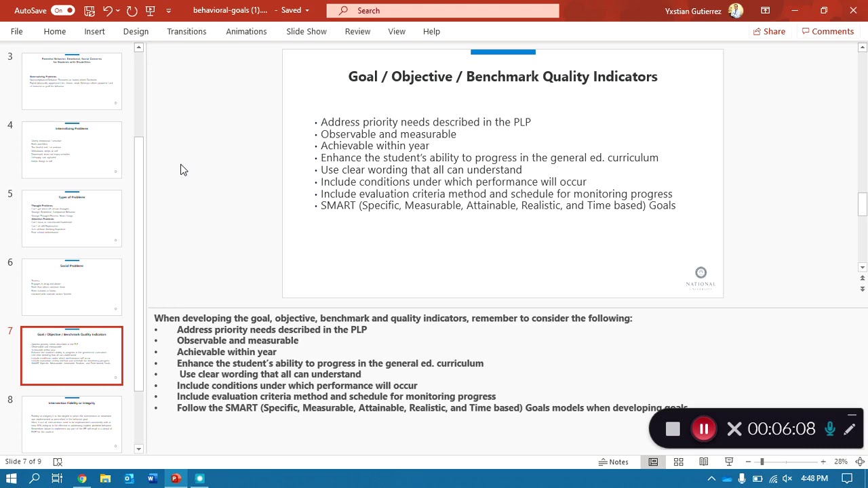Open Google Chrome from taskbar
Screen dimensions: 868x488
[x=82, y=479]
